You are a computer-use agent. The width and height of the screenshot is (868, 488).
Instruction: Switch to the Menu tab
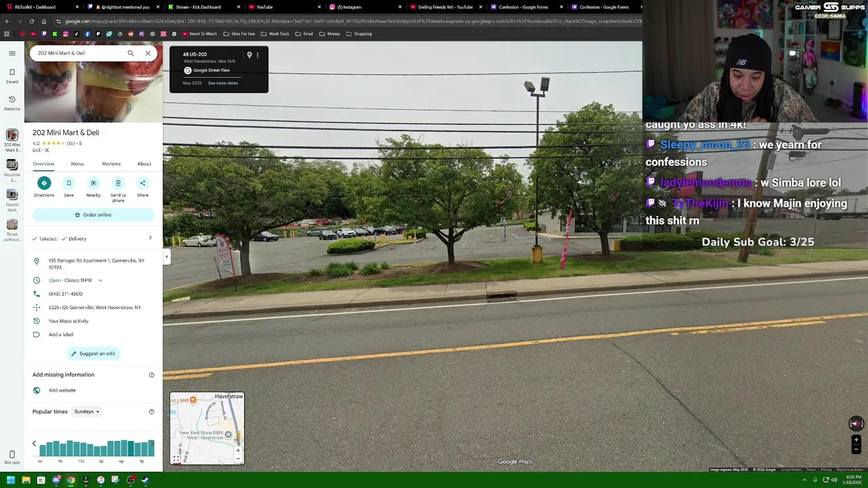click(x=77, y=163)
